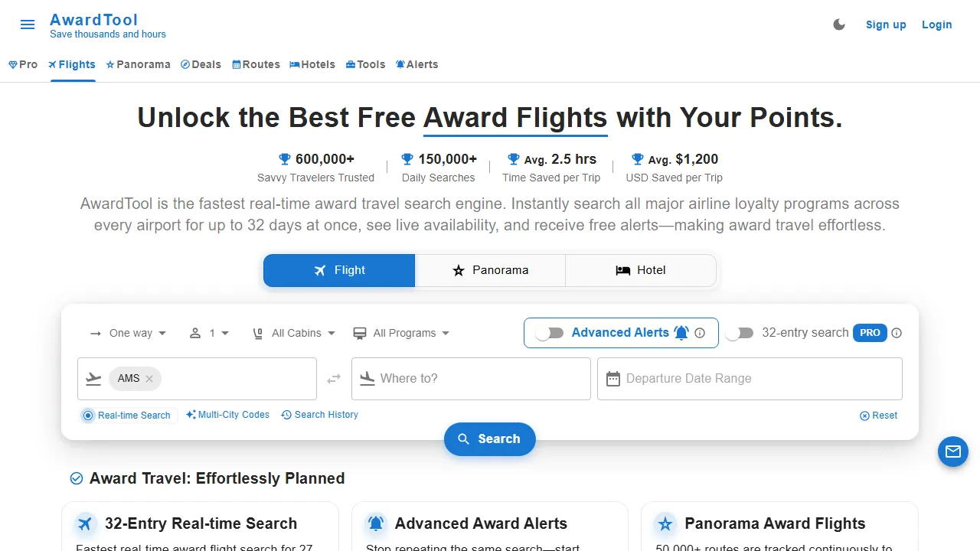The image size is (980, 551).
Task: Select the Real-time Search radio option
Action: tap(89, 415)
